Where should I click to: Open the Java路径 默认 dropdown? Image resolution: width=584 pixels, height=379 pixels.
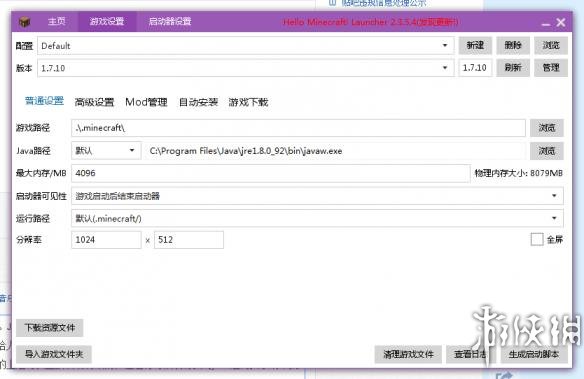[106, 151]
